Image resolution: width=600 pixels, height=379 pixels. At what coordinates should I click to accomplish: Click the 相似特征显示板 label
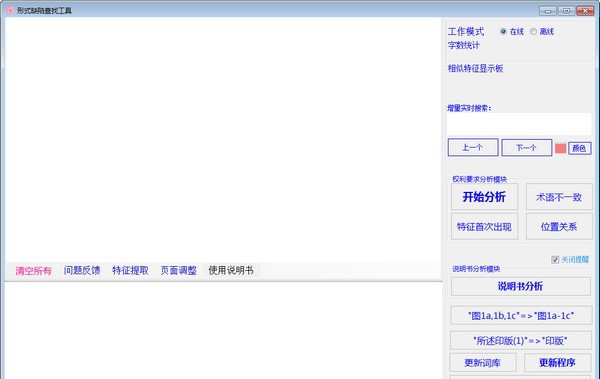pos(475,69)
